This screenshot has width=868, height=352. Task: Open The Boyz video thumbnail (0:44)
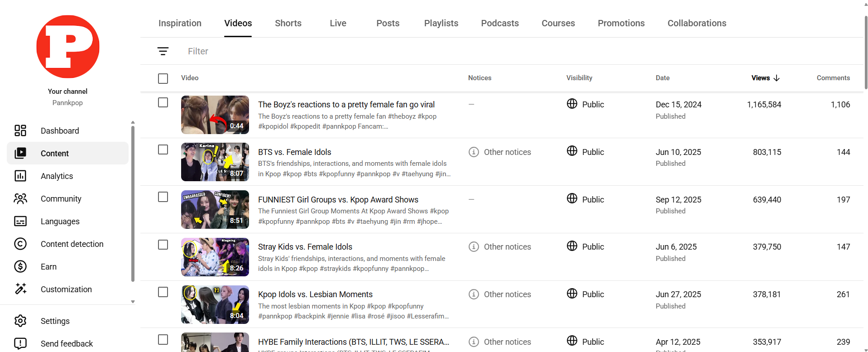(x=215, y=115)
